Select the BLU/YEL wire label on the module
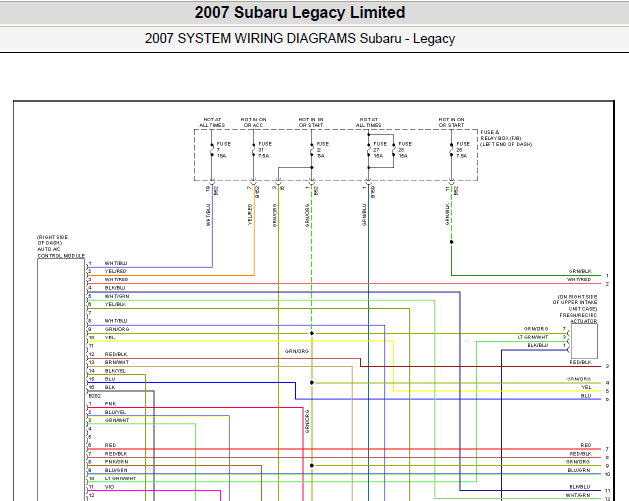This screenshot has width=629, height=501. click(x=115, y=412)
